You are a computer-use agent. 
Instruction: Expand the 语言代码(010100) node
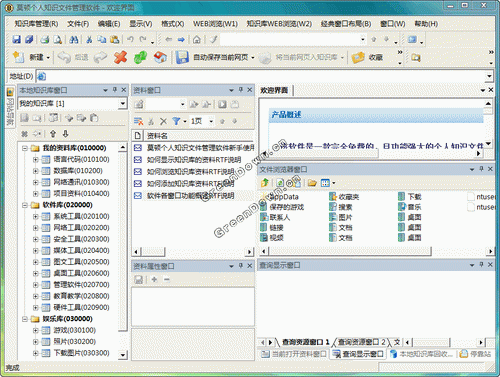coord(35,159)
